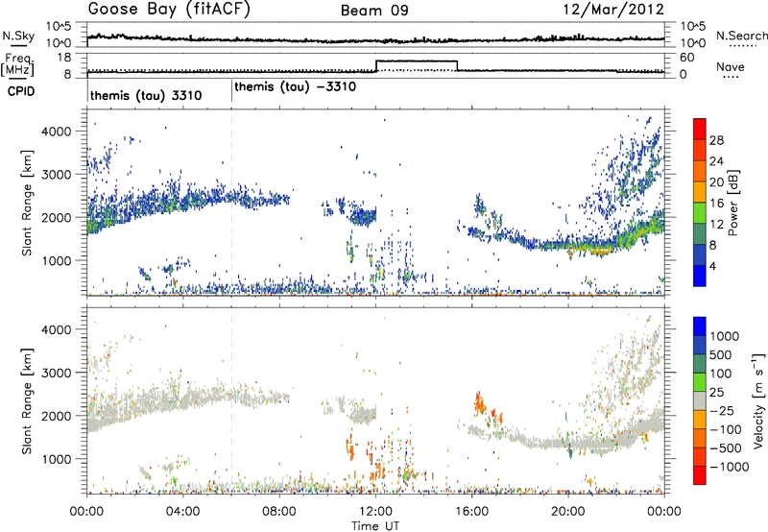Click the 'Slant Range [km]' label of Power panel
The image size is (768, 532).
[x=27, y=203]
